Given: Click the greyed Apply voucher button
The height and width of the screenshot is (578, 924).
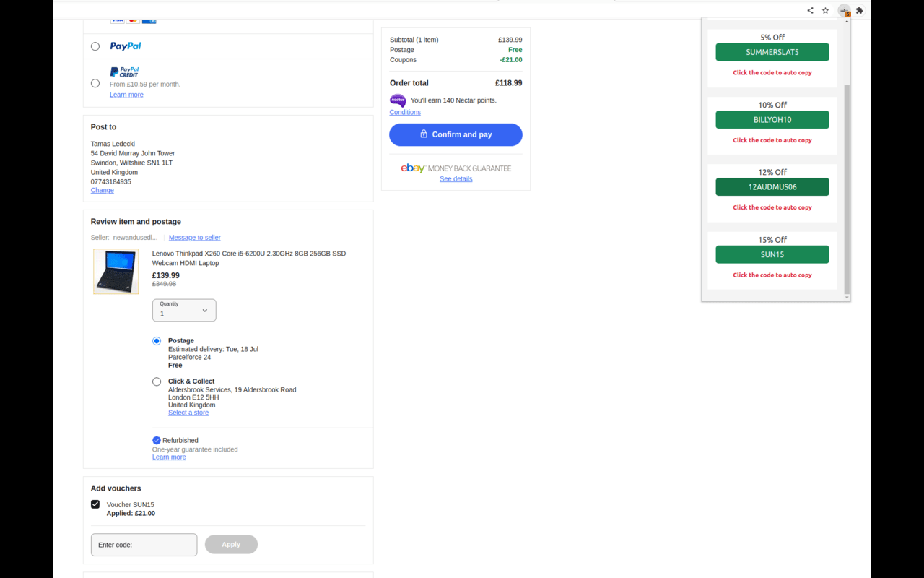Looking at the screenshot, I should tap(231, 545).
